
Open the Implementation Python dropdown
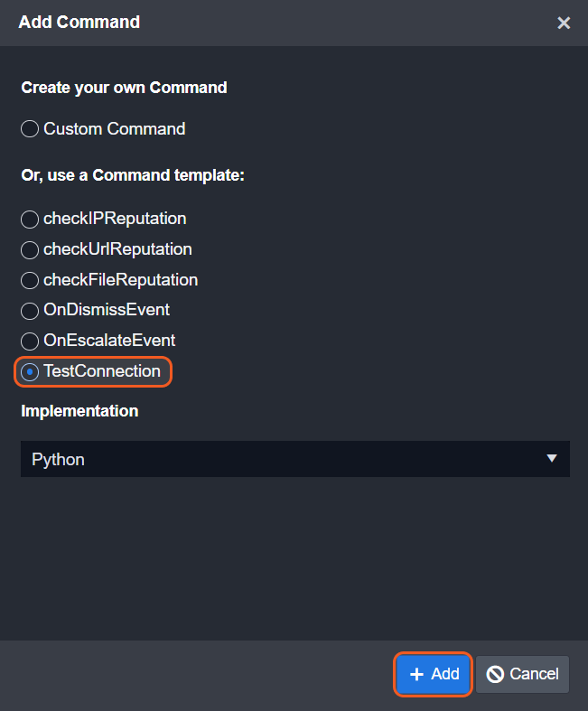294,459
